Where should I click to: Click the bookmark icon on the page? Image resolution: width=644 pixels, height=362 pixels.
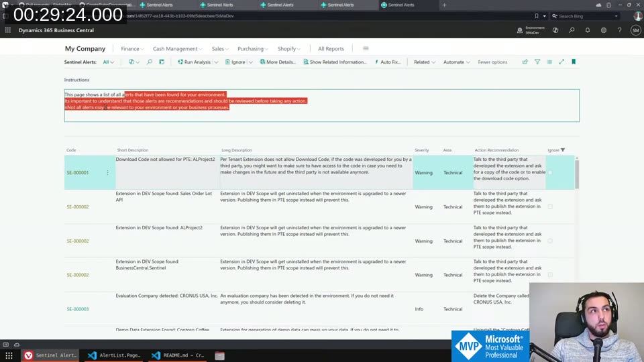pyautogui.click(x=574, y=62)
